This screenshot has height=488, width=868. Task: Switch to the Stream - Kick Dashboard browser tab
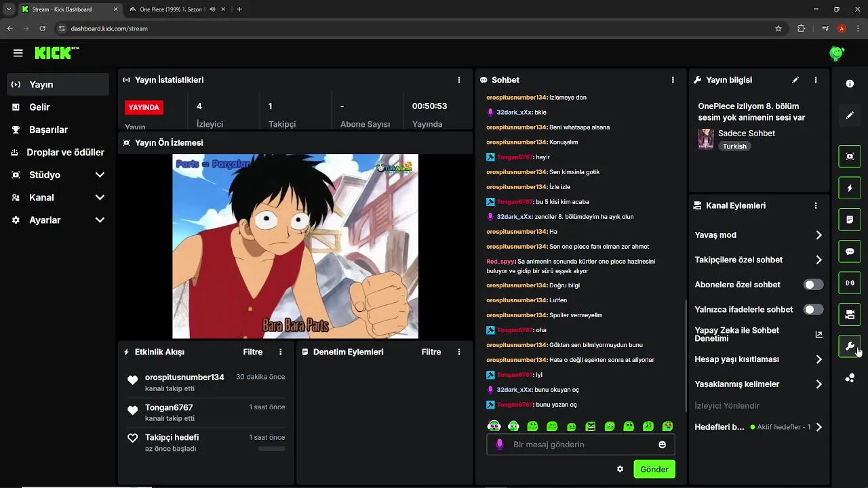69,9
